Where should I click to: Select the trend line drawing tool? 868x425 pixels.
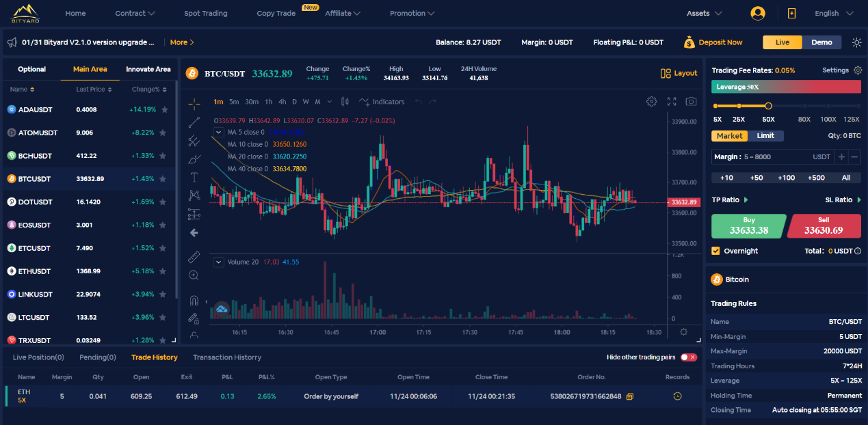pyautogui.click(x=194, y=122)
